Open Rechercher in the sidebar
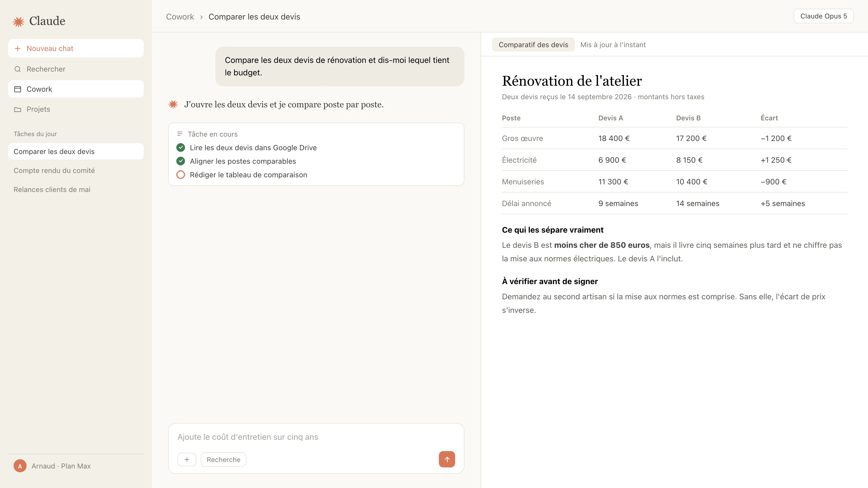 pos(76,69)
